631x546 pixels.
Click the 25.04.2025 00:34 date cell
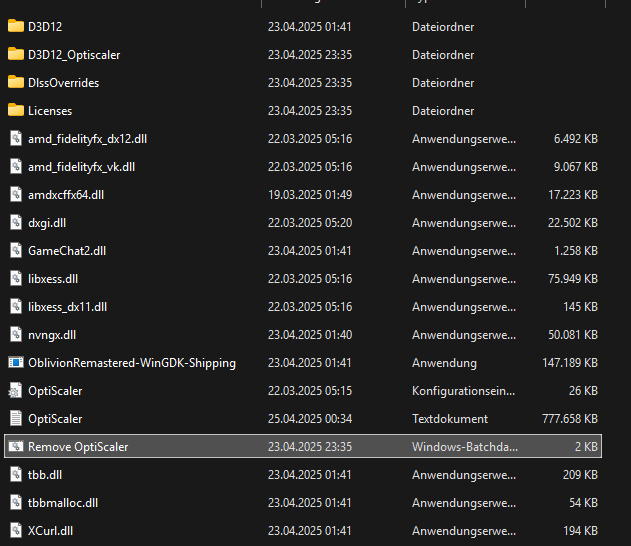coord(310,419)
